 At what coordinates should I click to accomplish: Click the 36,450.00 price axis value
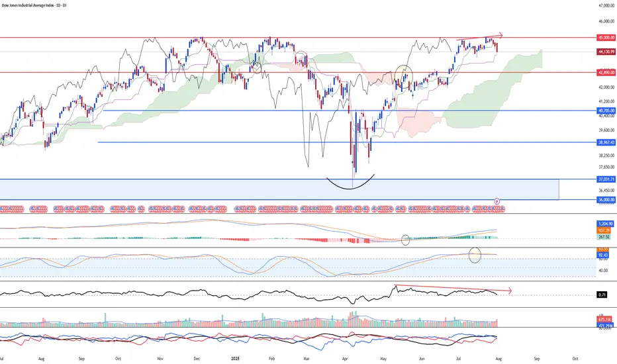click(606, 190)
